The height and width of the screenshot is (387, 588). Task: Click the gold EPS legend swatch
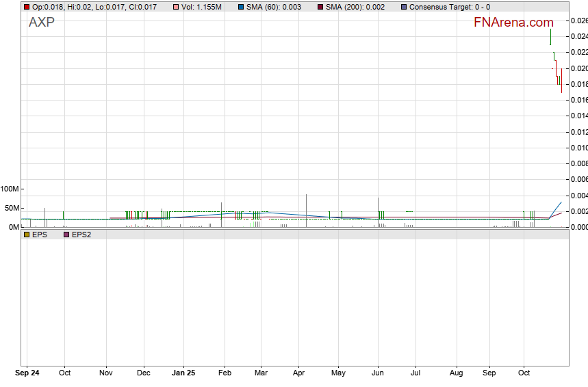(x=26, y=235)
